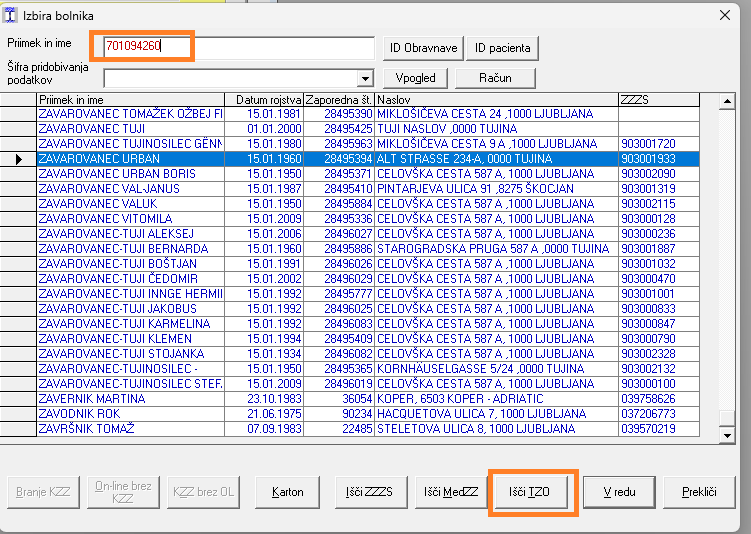
Task: Click address TUJI NASLOV, 0000 TUJINA
Action: [x=447, y=129]
